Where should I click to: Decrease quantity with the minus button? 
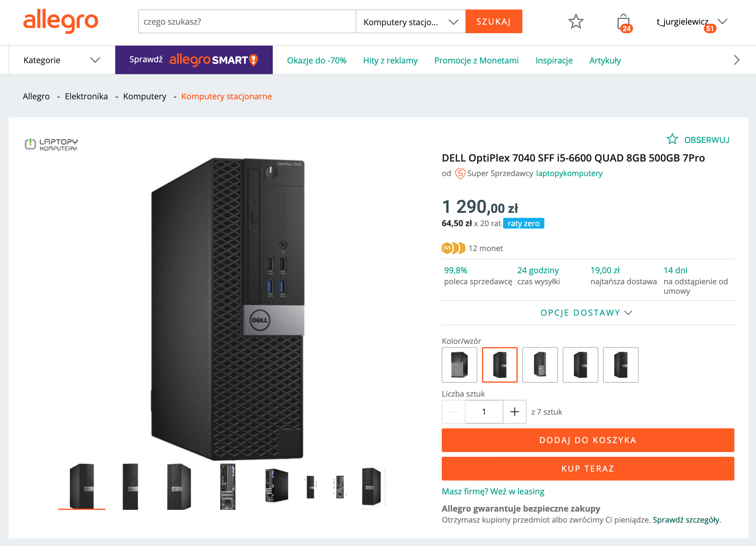453,412
